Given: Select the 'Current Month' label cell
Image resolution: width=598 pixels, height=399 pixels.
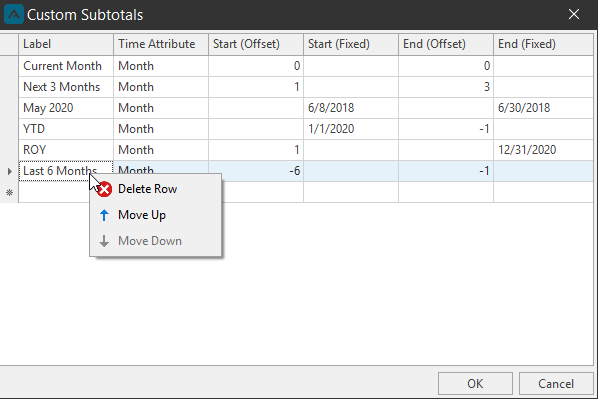Looking at the screenshot, I should [x=66, y=66].
